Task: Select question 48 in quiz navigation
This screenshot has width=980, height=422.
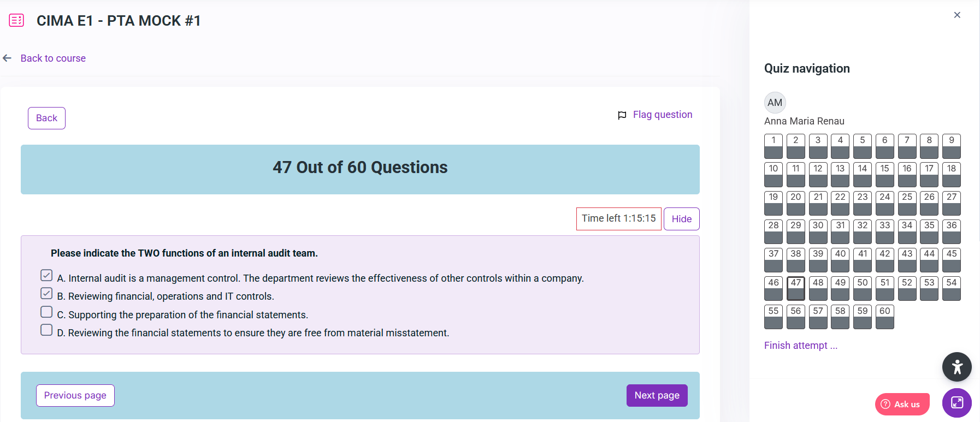Action: coord(818,288)
